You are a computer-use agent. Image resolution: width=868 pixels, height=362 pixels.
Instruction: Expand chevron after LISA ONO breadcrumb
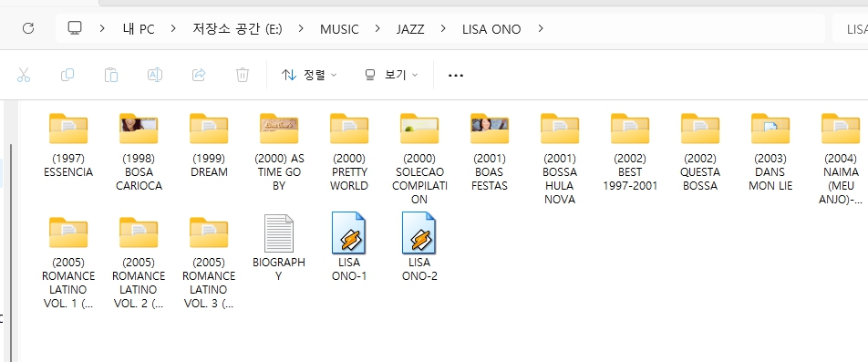coord(541,29)
